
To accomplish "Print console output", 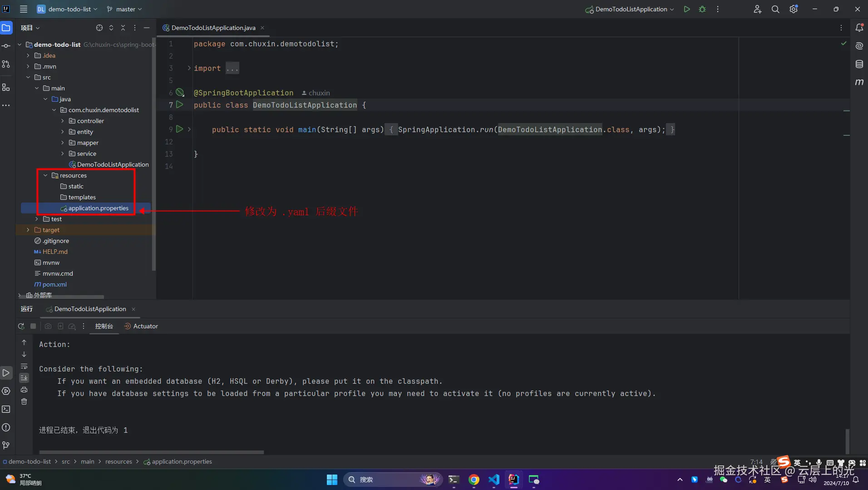I will point(24,390).
